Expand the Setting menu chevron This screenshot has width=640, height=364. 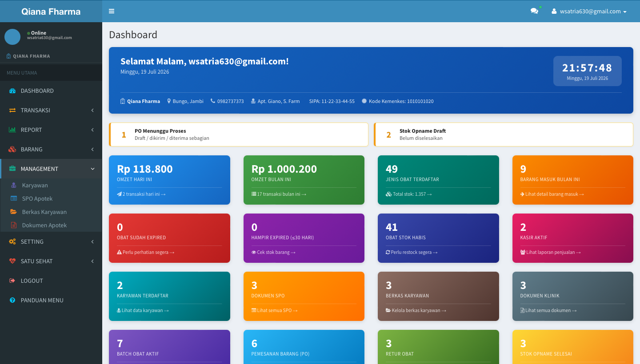pyautogui.click(x=92, y=241)
